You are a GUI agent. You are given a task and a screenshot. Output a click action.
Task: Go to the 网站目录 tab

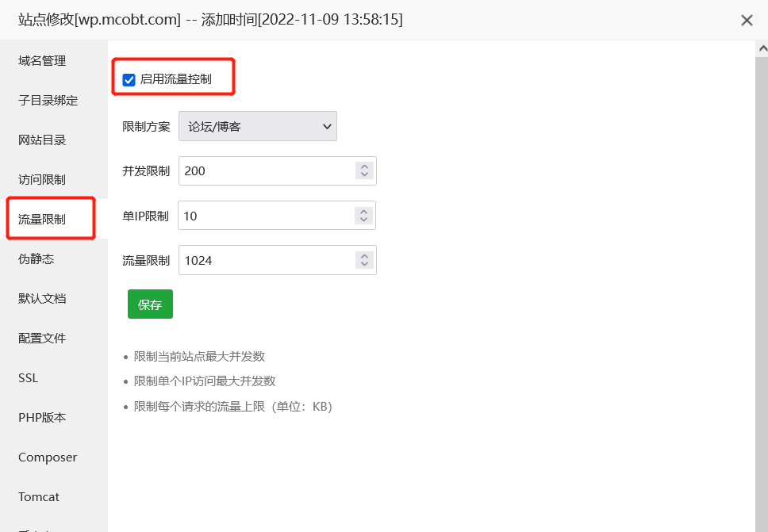click(x=43, y=140)
